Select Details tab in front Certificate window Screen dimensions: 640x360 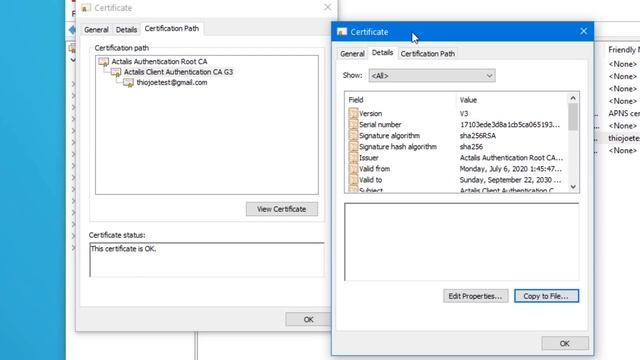point(382,53)
